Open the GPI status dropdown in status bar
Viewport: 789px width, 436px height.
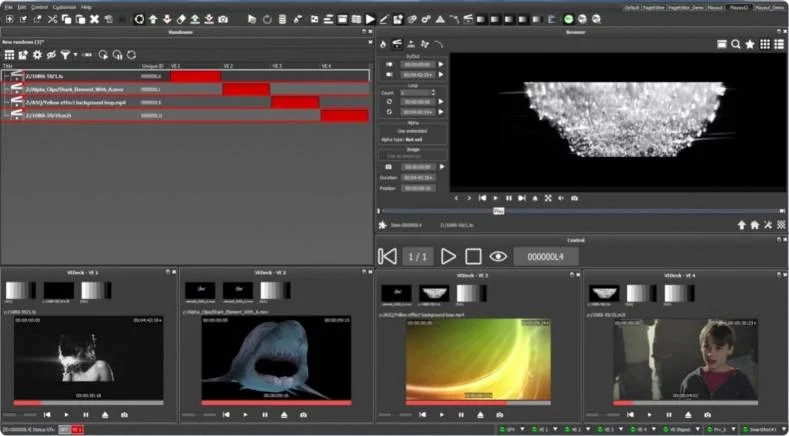pos(522,429)
